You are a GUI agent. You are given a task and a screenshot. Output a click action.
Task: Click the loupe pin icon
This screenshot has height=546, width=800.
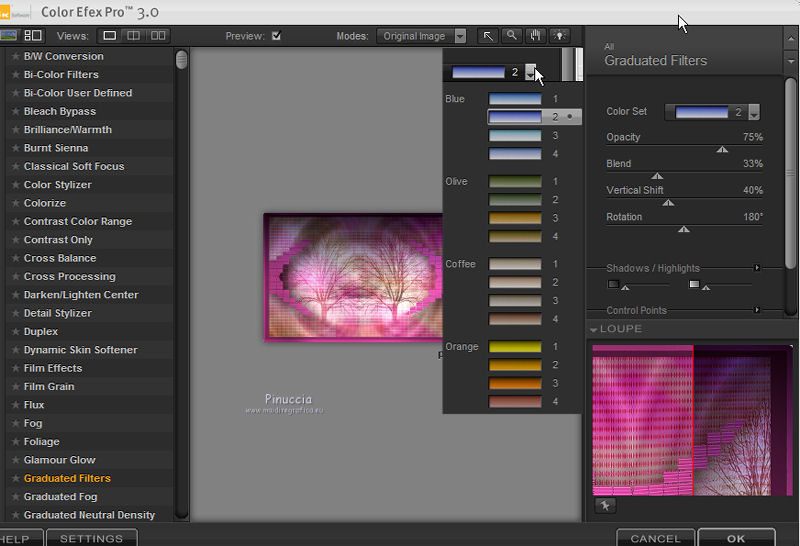[604, 506]
